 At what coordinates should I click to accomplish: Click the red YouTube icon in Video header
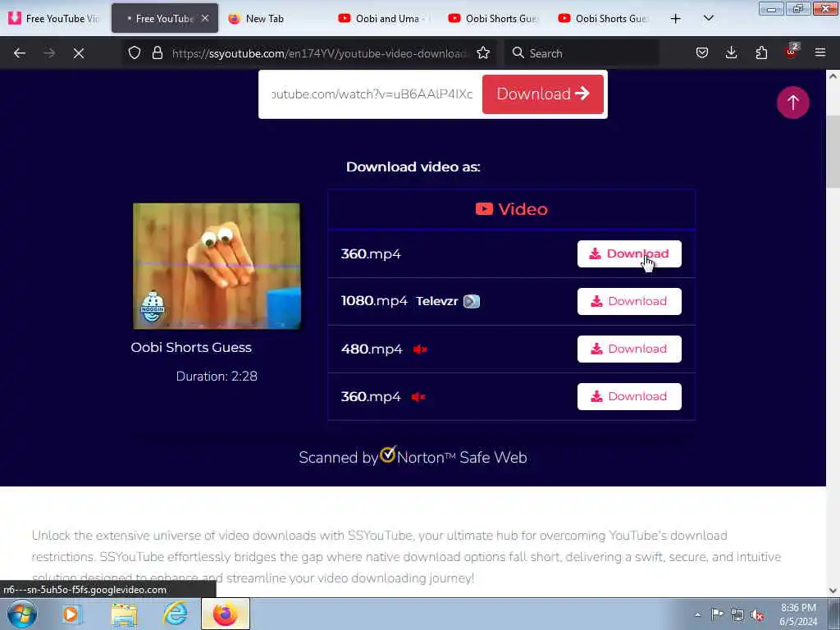(484, 209)
